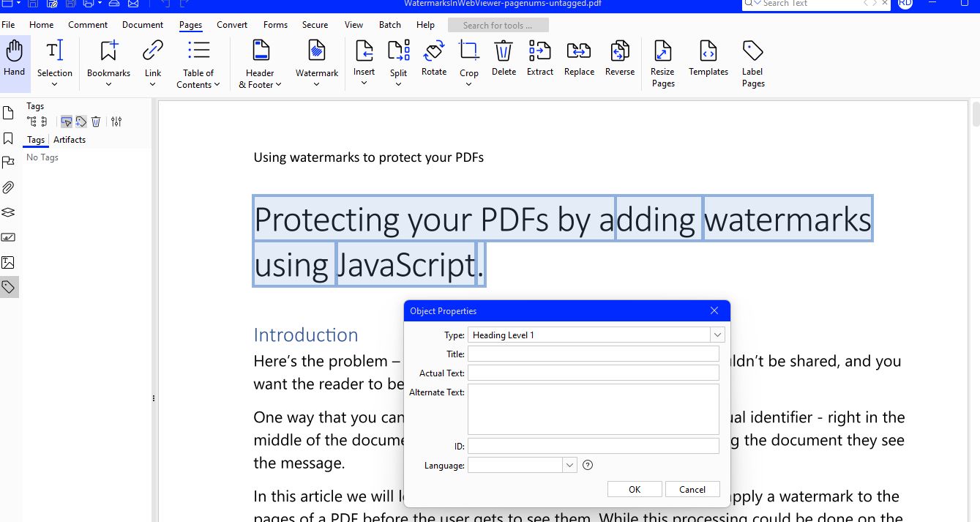
Task: Click the Alternate Text box
Action: coord(594,409)
